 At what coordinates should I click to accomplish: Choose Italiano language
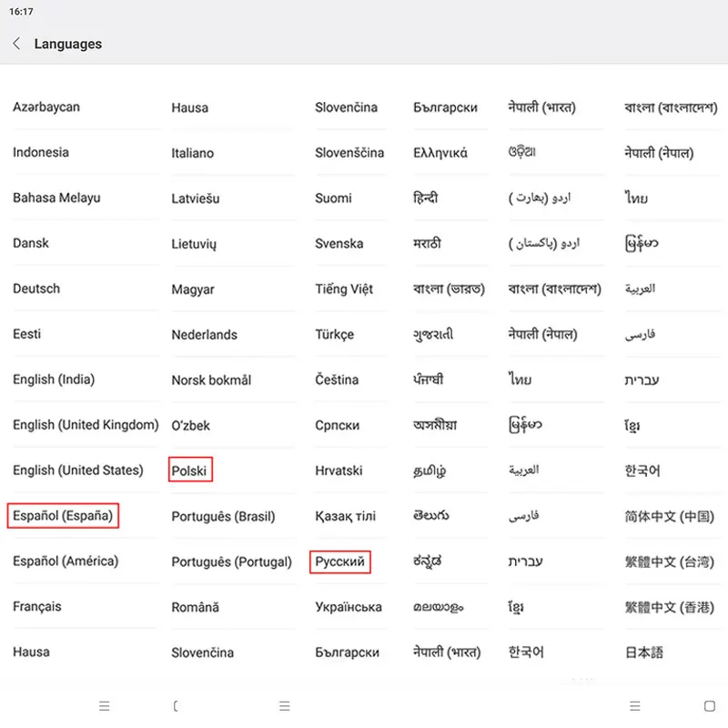pos(193,153)
